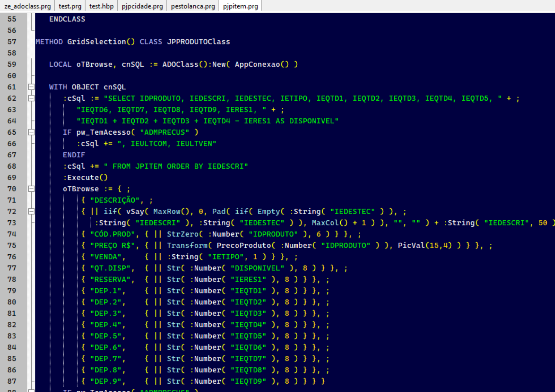The image size is (555, 392).
Task: Click line number 87 in the gutter
Action: (x=12, y=381)
